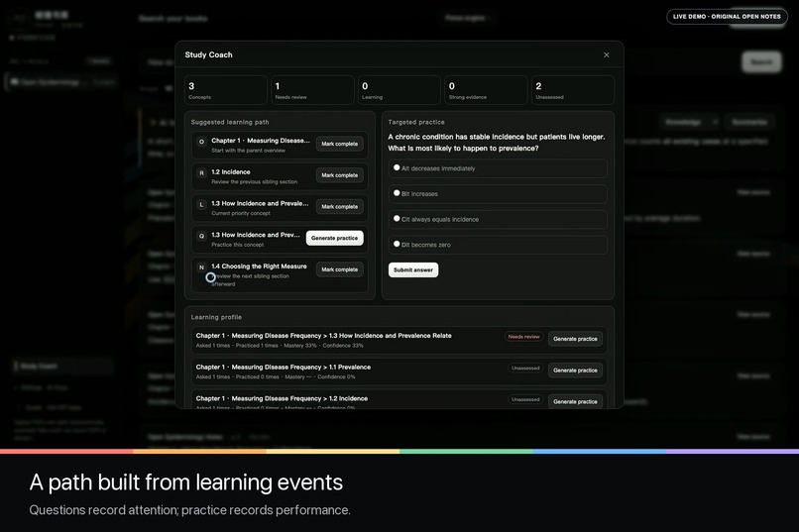
Task: Generate practice for 1.3 How Incidence and Prevalence Relate profile
Action: click(575, 339)
